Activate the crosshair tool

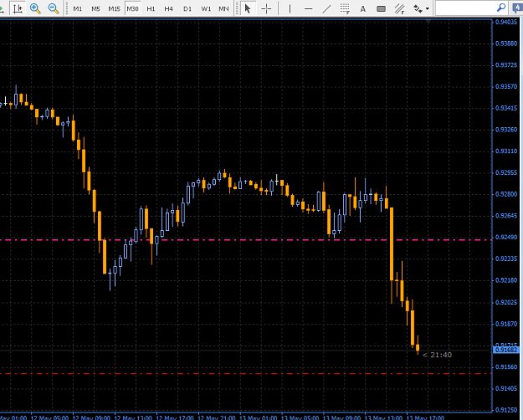pyautogui.click(x=266, y=8)
